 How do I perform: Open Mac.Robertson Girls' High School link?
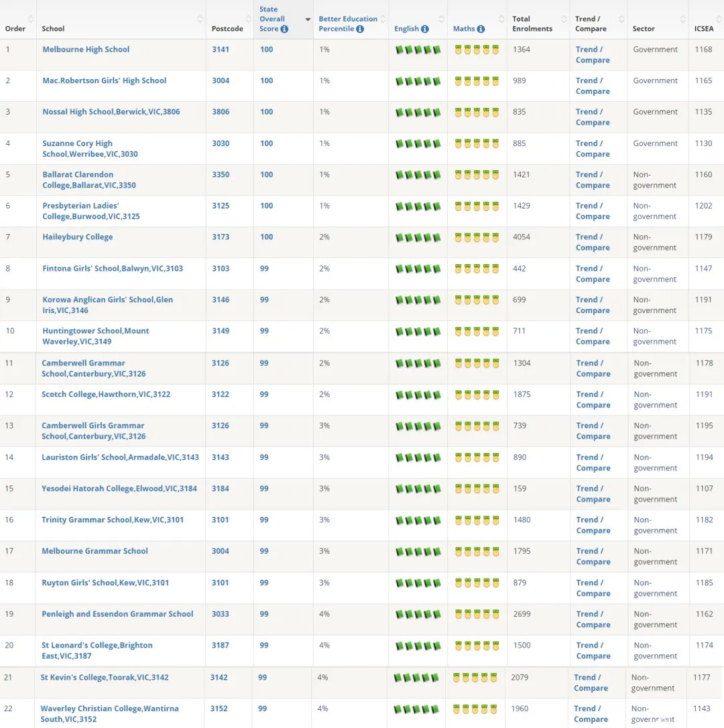(105, 80)
